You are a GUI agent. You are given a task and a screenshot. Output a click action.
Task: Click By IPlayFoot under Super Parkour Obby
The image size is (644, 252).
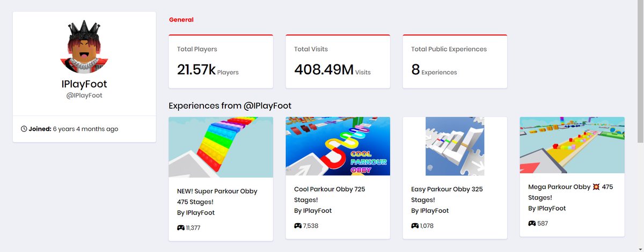[x=196, y=213]
